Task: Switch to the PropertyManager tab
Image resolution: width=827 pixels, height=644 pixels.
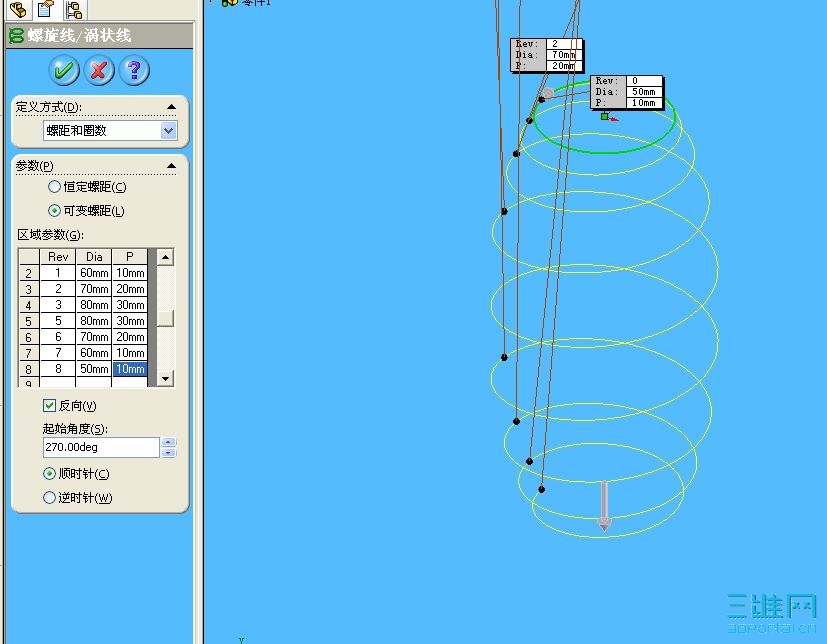Action: 46,9
